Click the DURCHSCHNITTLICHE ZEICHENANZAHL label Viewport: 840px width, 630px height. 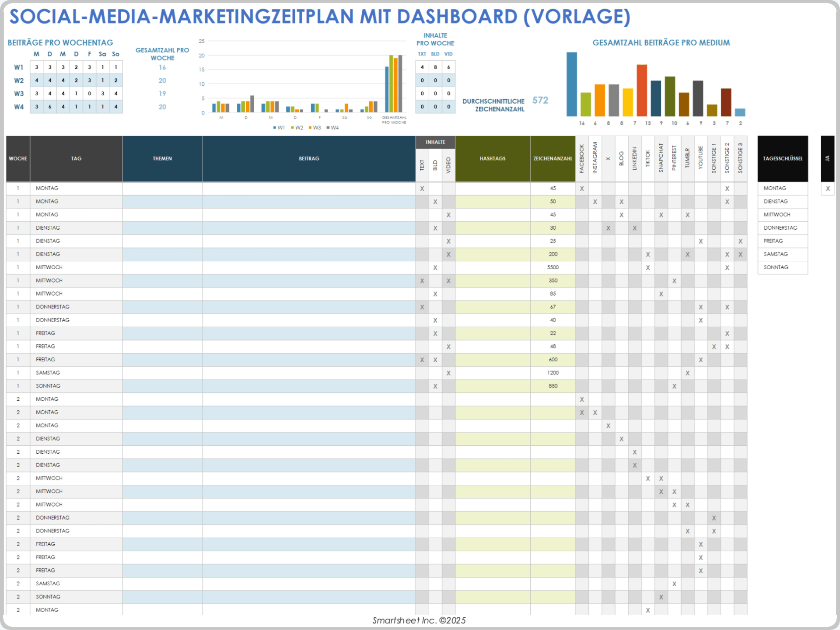point(493,105)
